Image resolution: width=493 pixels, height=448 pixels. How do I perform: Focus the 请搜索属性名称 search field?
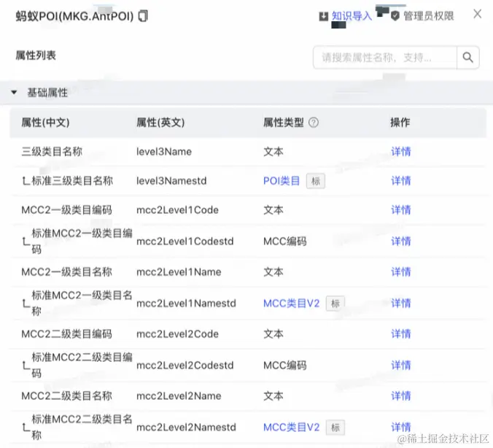click(385, 58)
